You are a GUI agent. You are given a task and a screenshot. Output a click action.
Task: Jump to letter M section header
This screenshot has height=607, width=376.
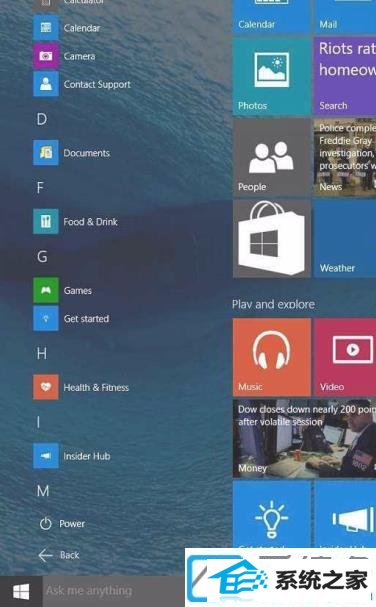pos(43,491)
